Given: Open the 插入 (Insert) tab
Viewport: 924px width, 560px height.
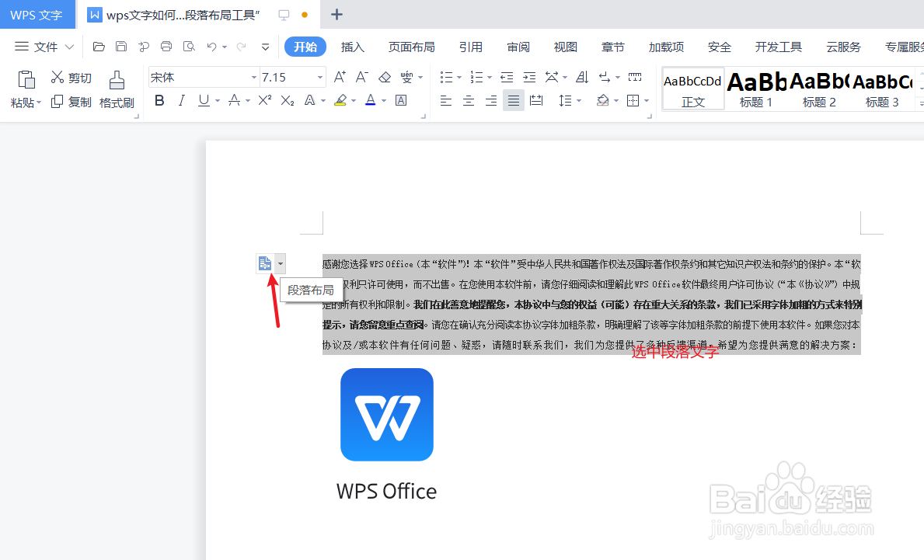Looking at the screenshot, I should click(352, 47).
